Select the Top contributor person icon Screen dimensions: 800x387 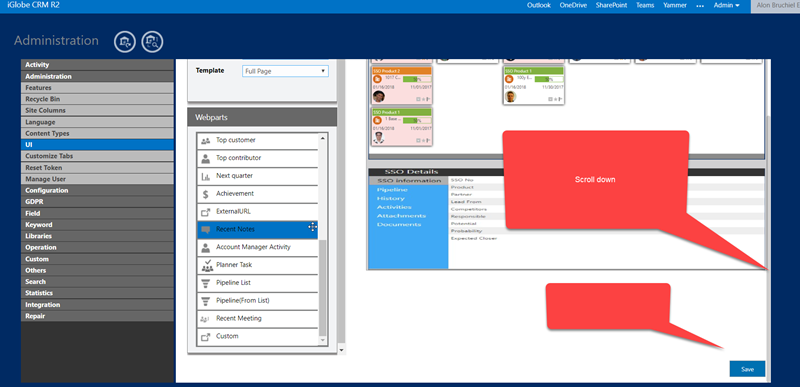206,158
